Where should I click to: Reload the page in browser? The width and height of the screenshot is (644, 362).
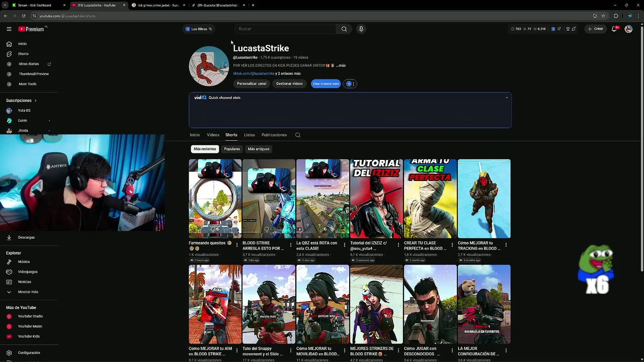23,16
